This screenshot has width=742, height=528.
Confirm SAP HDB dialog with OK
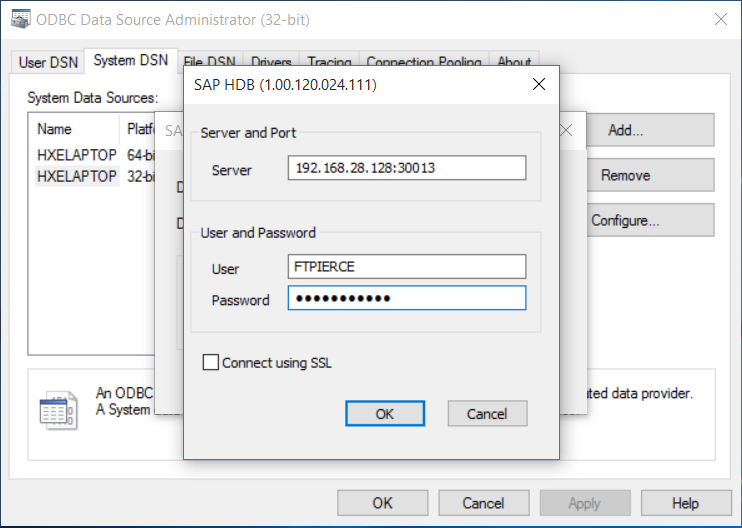click(385, 414)
